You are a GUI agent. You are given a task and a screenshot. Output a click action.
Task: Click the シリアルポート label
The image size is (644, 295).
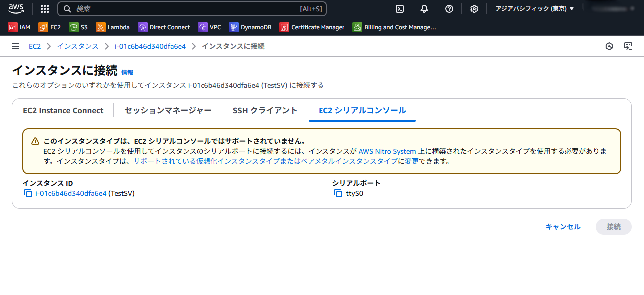(x=356, y=183)
